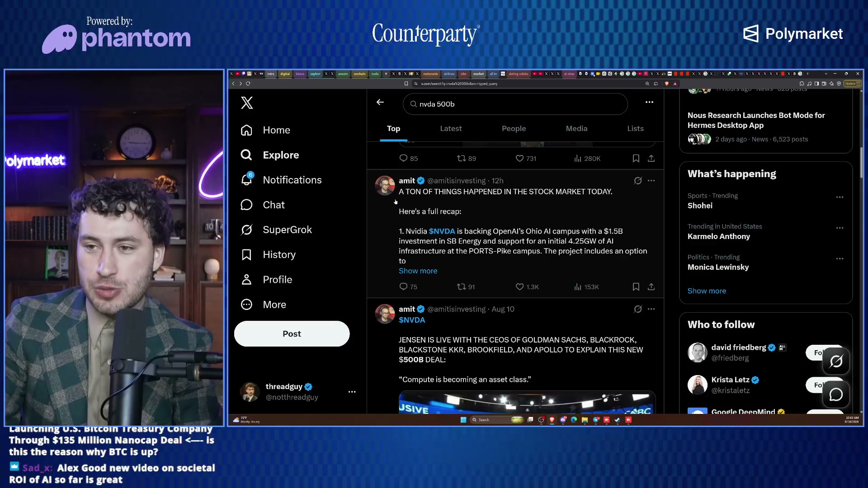Open search options three-dot menu

[x=649, y=102]
